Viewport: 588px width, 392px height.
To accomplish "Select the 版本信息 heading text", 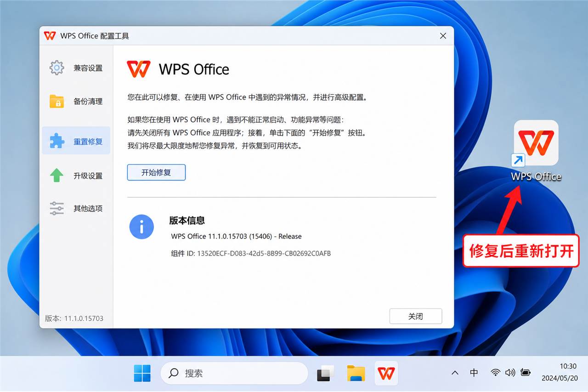I will [x=187, y=221].
